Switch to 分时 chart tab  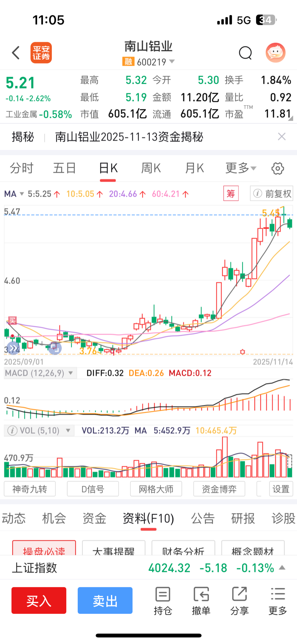point(22,168)
